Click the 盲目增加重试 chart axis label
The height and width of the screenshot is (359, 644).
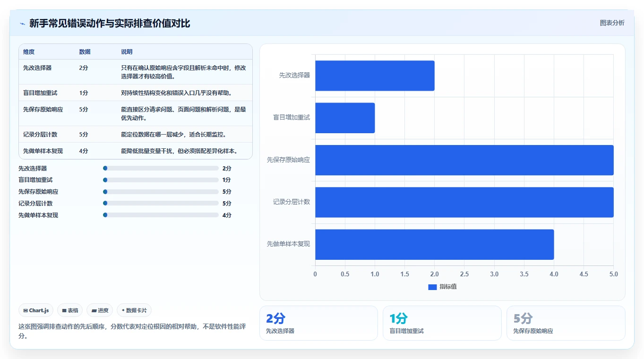point(292,118)
